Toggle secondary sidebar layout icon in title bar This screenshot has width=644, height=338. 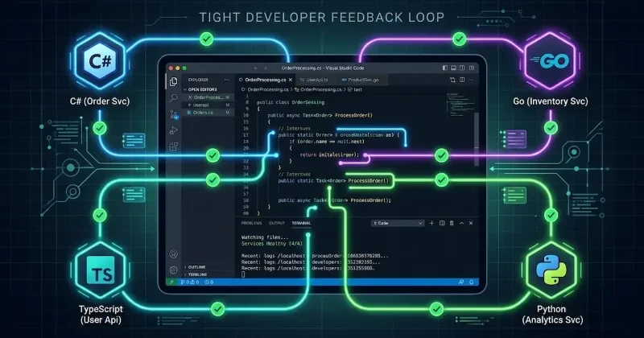[x=462, y=68]
